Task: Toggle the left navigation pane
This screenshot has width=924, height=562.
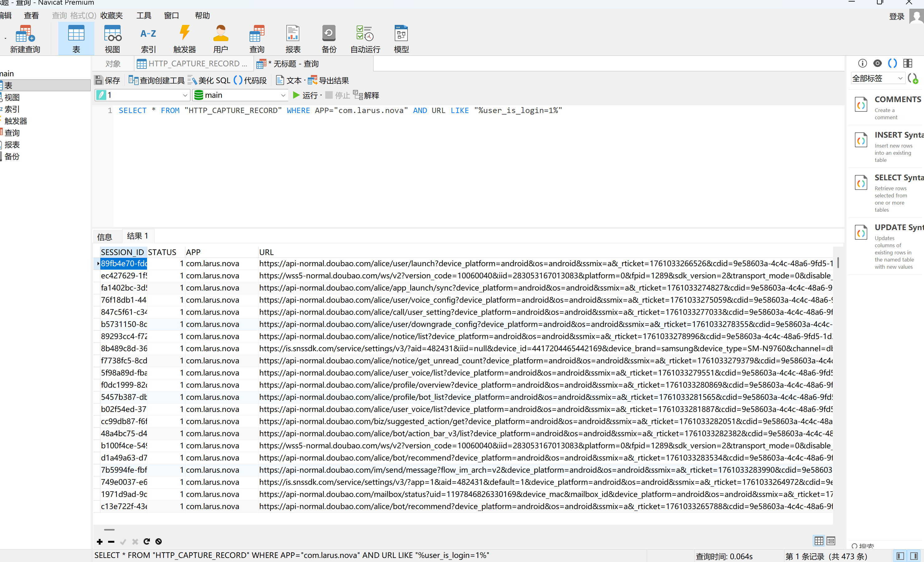Action: pos(900,556)
